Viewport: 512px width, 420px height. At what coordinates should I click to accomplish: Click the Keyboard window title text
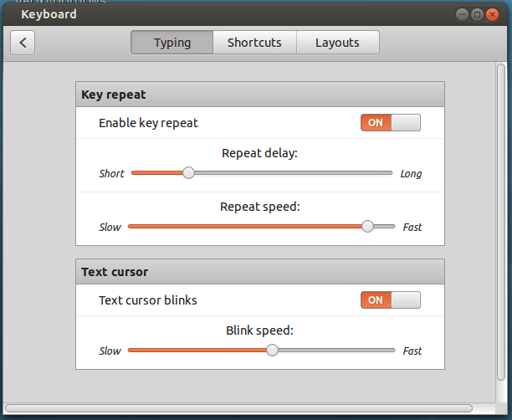point(49,14)
